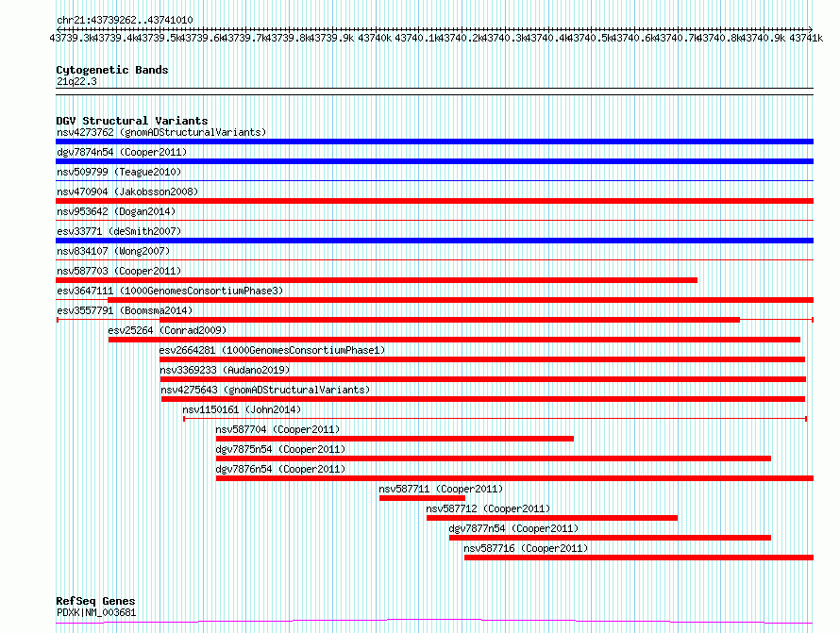Click the PDXK|NM_003681 gene label
840x633 pixels.
click(96, 612)
